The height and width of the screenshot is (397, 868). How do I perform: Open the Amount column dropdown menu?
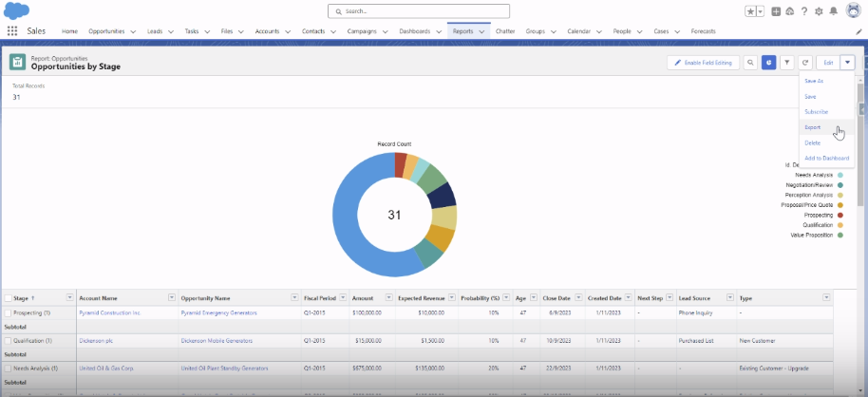[x=388, y=297]
